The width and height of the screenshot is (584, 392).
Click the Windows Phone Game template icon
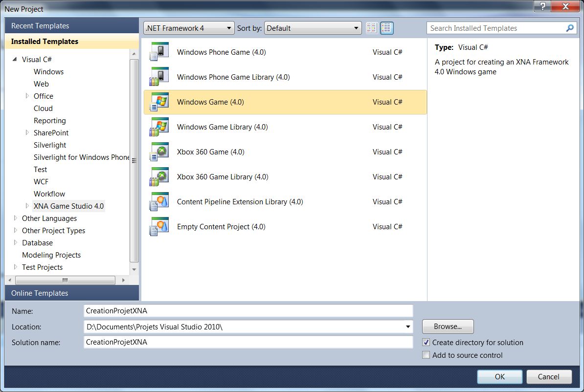click(x=159, y=52)
